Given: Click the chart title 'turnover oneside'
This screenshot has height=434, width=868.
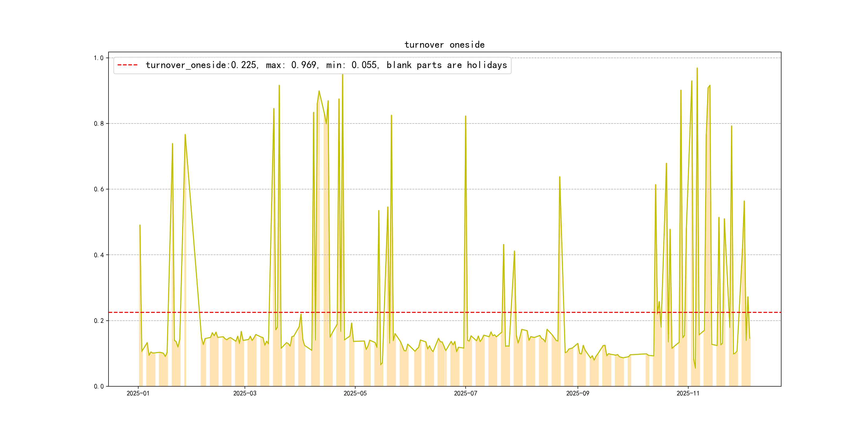Looking at the screenshot, I should click(x=444, y=45).
